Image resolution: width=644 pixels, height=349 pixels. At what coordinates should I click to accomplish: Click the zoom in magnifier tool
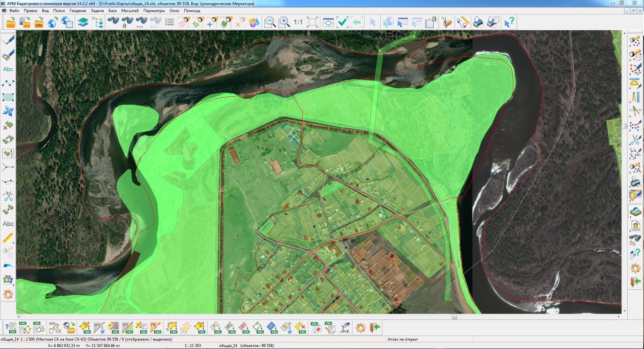pyautogui.click(x=284, y=22)
